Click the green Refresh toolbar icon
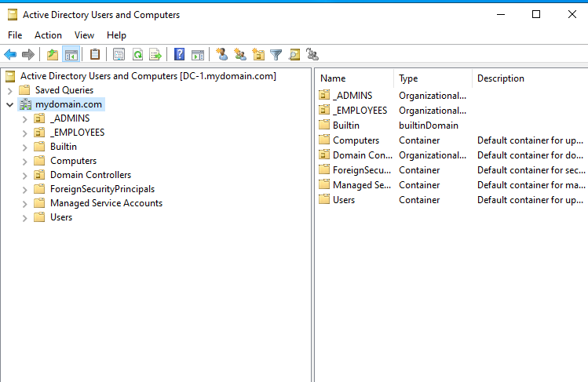This screenshot has height=382, width=588. point(137,55)
